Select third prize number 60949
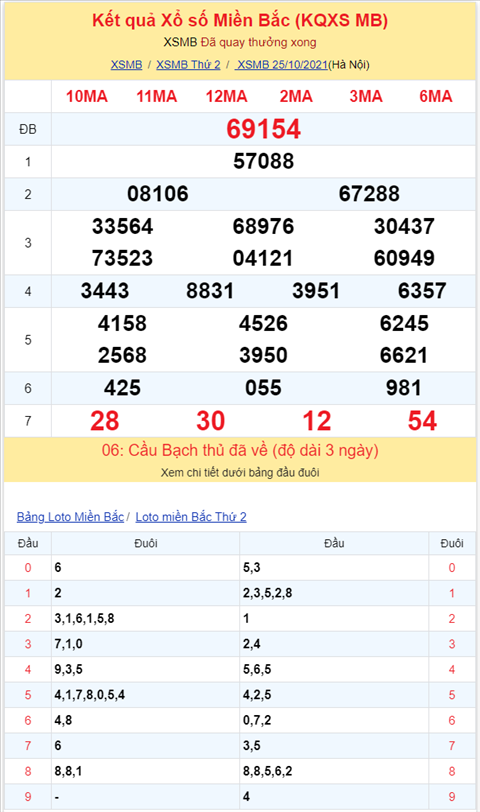Image resolution: width=480 pixels, height=812 pixels. 404,258
